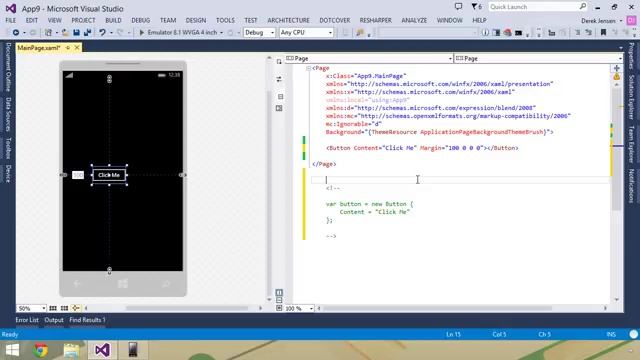This screenshot has height=360, width=640.
Task: Click the Save All toolbar icon
Action: [87, 32]
